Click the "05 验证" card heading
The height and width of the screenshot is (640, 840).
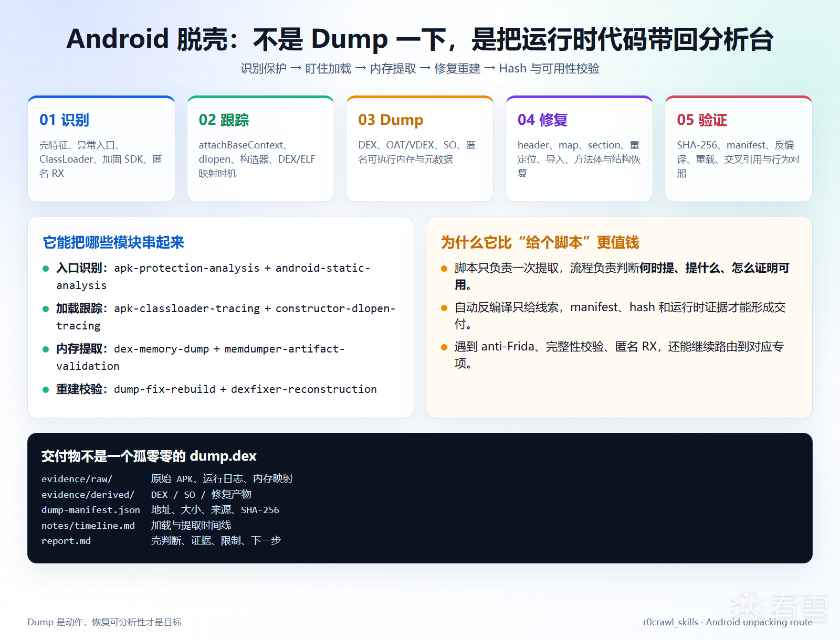pos(702,120)
